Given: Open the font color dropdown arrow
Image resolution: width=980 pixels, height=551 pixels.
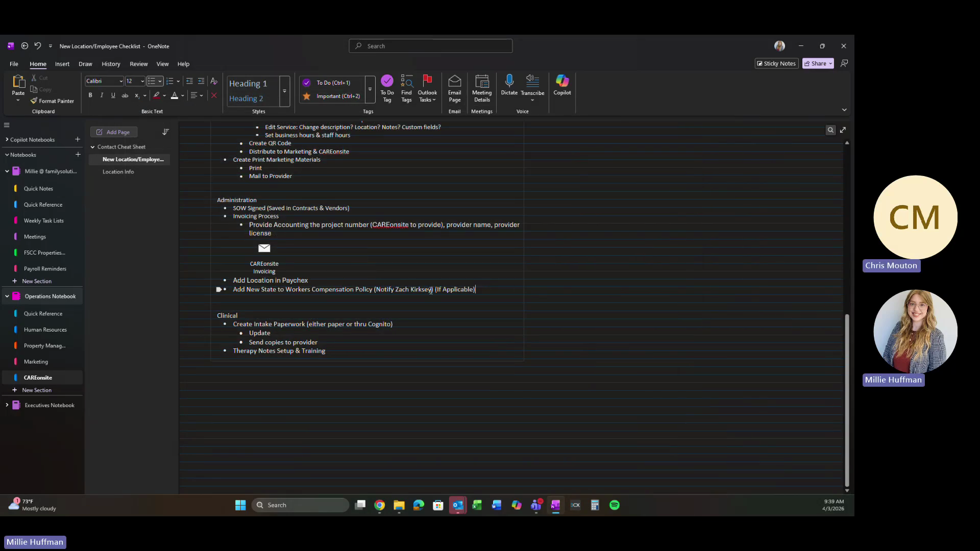Looking at the screenshot, I should pyautogui.click(x=183, y=95).
